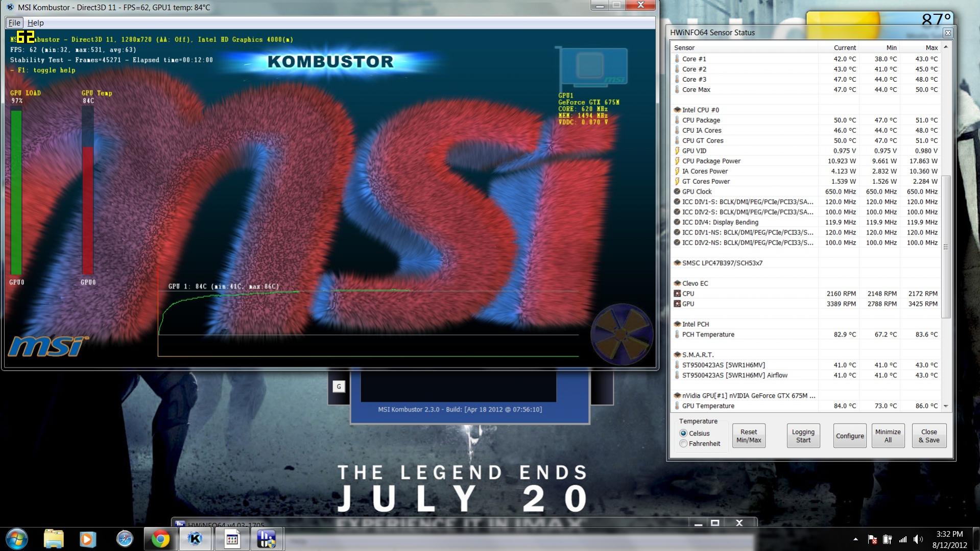Click the battery power tray icon
Screen dimensions: 980x551
pyautogui.click(x=888, y=539)
